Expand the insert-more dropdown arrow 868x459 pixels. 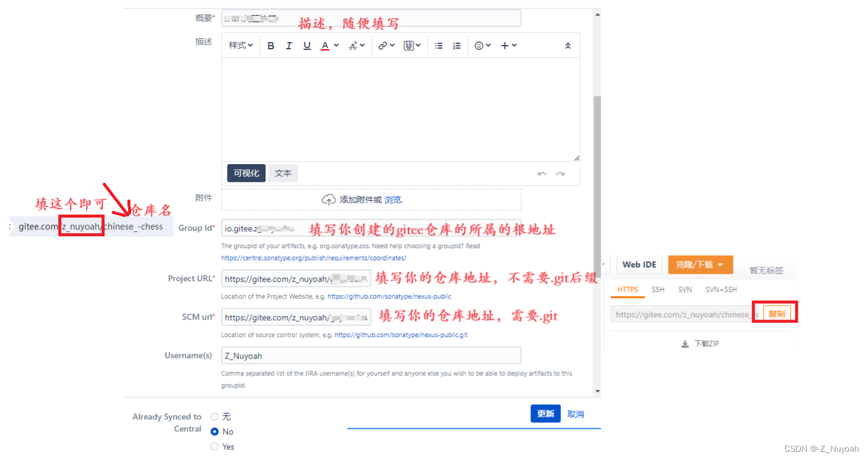click(x=514, y=46)
